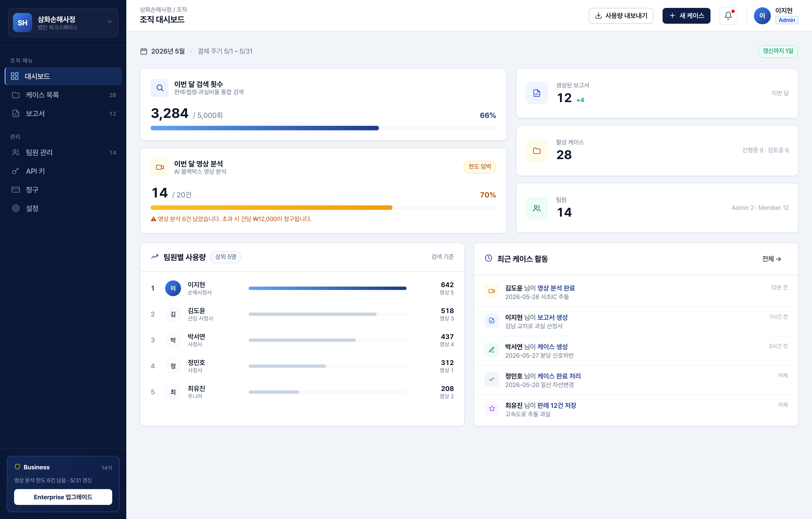Click 이지현's usage bar in ranking
Screen dimensions: 812x519
(327, 288)
